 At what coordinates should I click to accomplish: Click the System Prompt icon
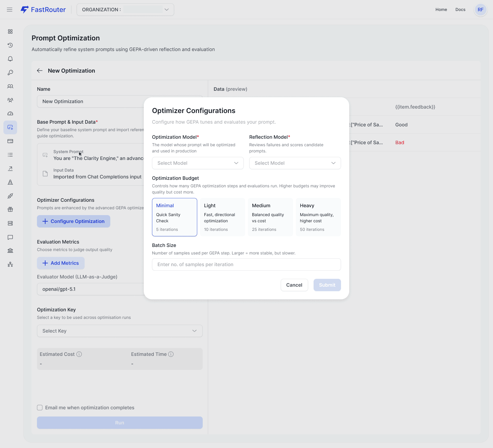pos(45,155)
